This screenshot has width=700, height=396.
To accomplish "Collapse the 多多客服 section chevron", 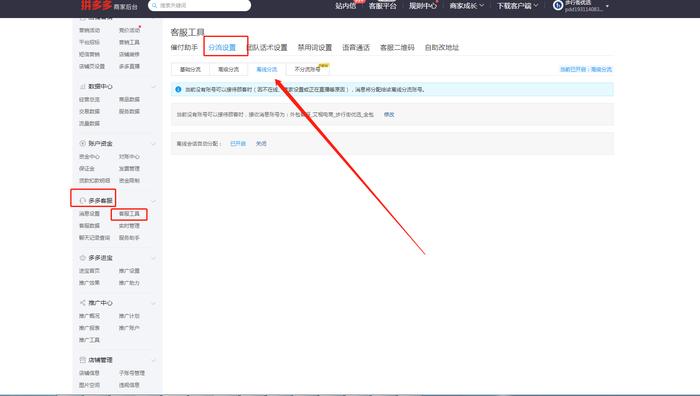I will 154,201.
